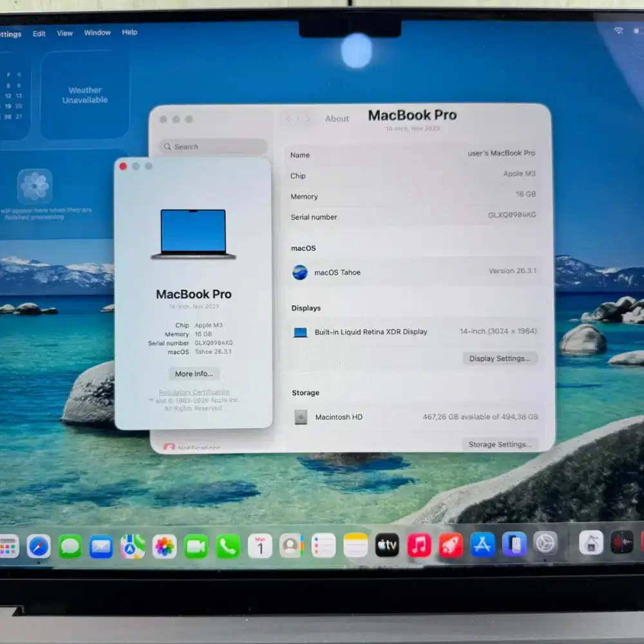The height and width of the screenshot is (644, 644).
Task: Go back using Settings toolbar back arrow
Action: (x=289, y=118)
